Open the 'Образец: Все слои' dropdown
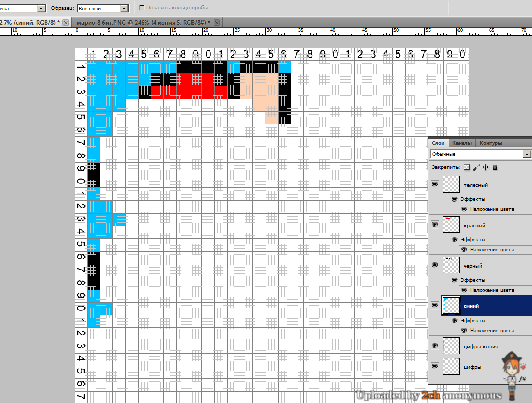The image size is (532, 403). pos(103,8)
